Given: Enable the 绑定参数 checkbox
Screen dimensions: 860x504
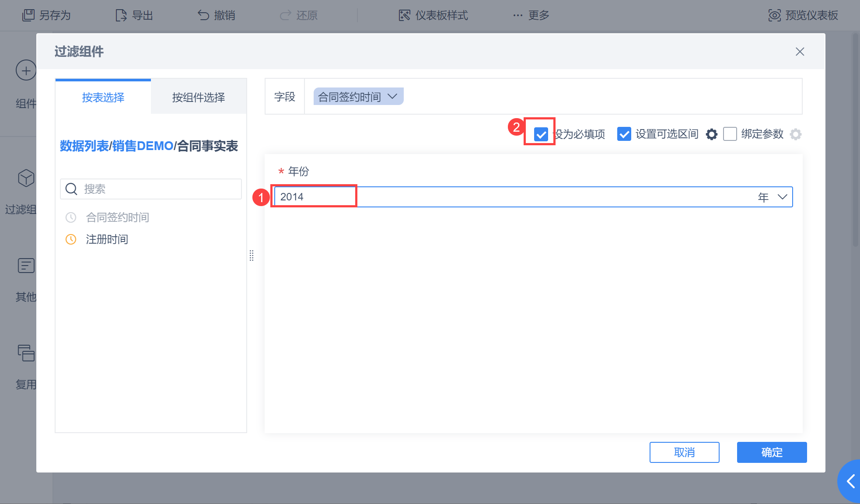Looking at the screenshot, I should [730, 134].
